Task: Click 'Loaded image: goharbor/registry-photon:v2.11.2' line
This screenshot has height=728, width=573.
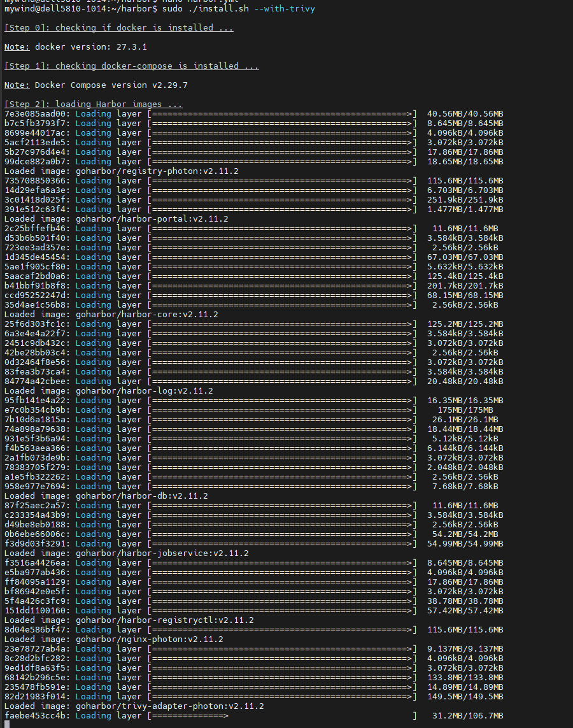Action: (x=122, y=171)
